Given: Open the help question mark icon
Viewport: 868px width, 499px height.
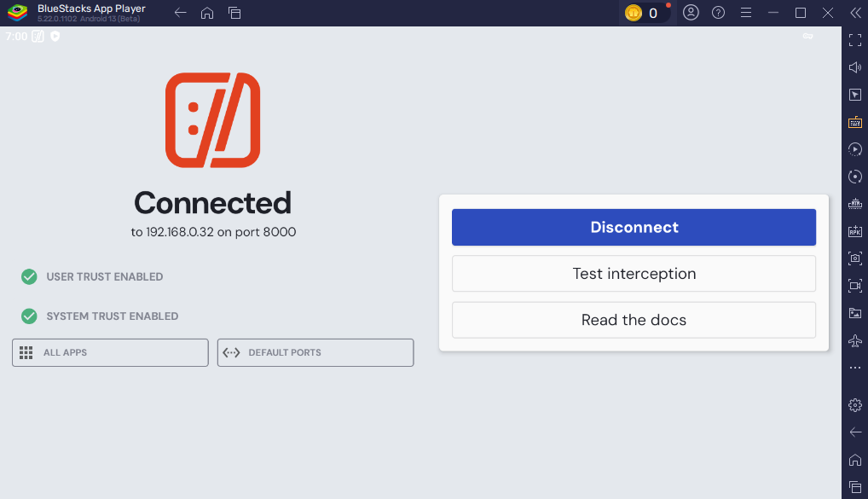Looking at the screenshot, I should (719, 12).
